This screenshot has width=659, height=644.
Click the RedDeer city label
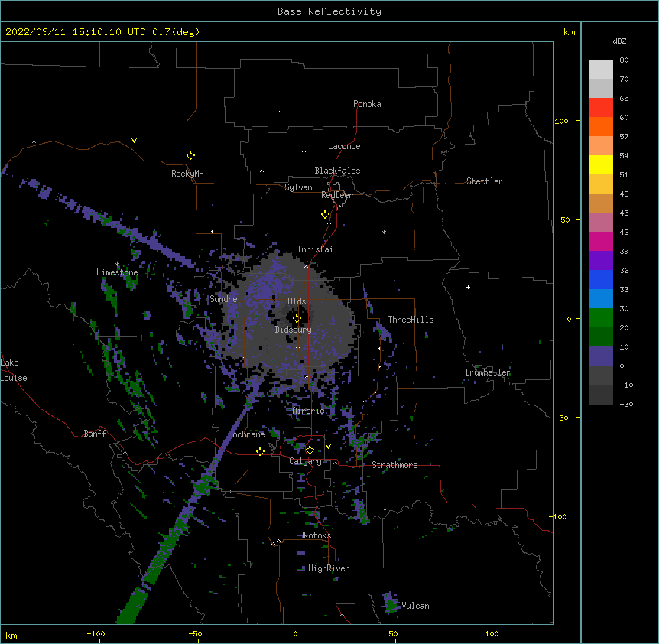pyautogui.click(x=336, y=195)
